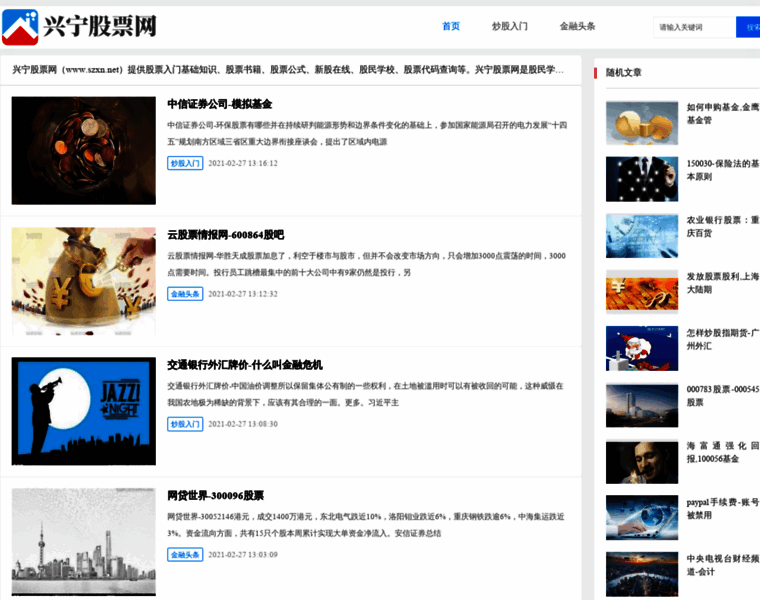Open sidebar article 发放股票股利,上海大陆期

(723, 283)
